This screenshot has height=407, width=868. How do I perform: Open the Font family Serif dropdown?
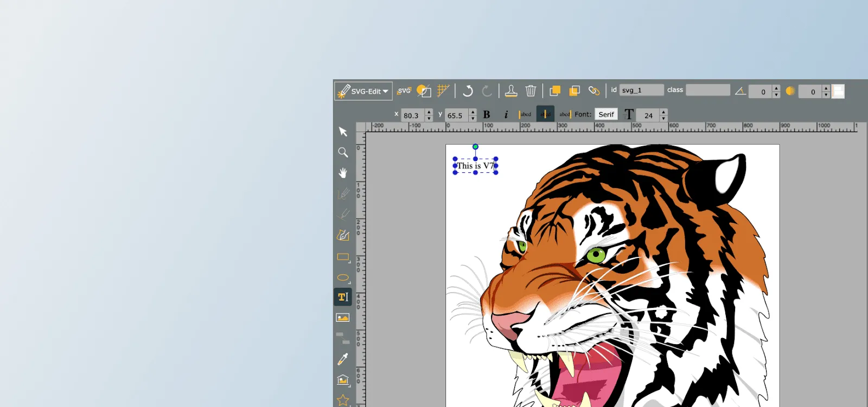(x=606, y=114)
